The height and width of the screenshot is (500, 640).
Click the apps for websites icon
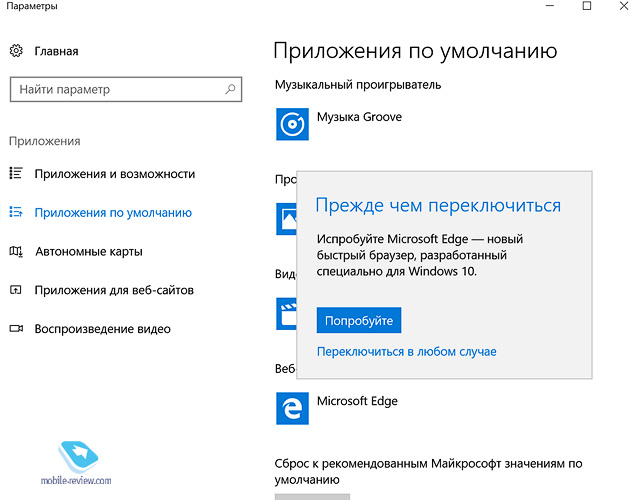[x=16, y=290]
